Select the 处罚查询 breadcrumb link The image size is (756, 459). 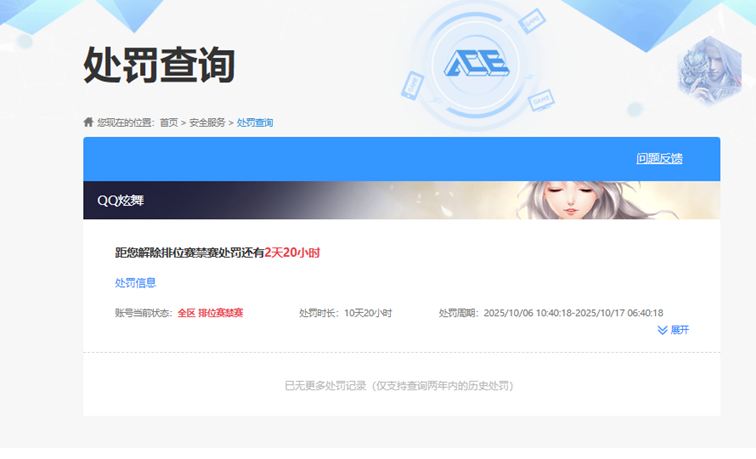[x=255, y=122]
